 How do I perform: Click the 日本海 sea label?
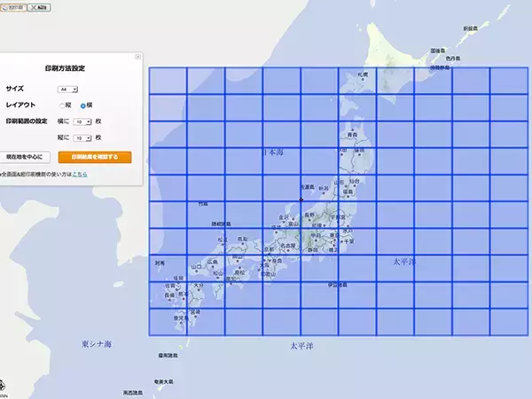pyautogui.click(x=272, y=153)
